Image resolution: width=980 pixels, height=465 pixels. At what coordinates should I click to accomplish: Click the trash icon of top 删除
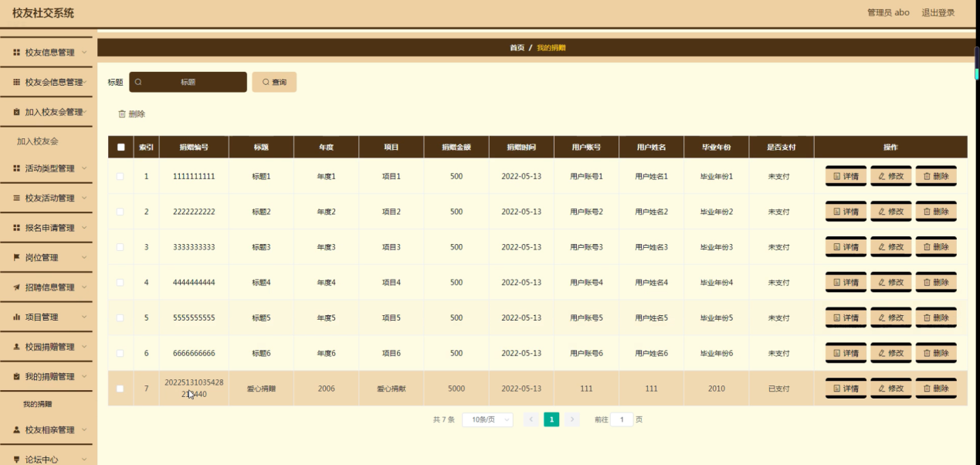pyautogui.click(x=121, y=114)
